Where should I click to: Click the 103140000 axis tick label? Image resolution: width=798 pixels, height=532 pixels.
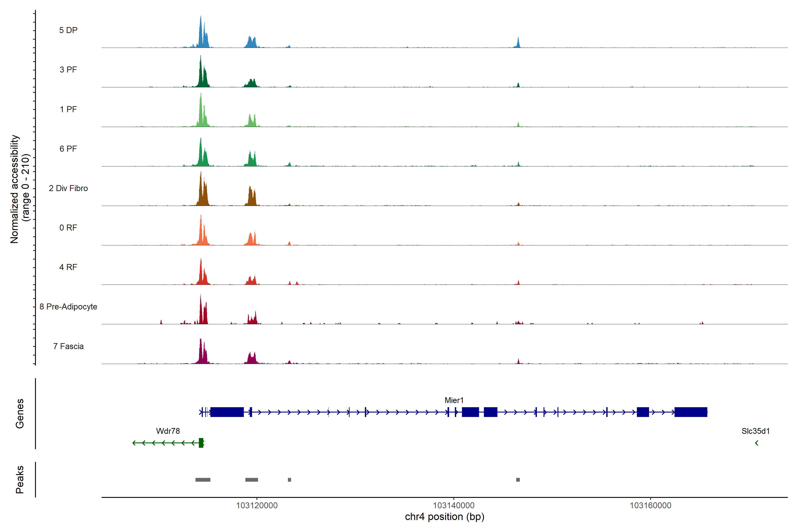(454, 506)
